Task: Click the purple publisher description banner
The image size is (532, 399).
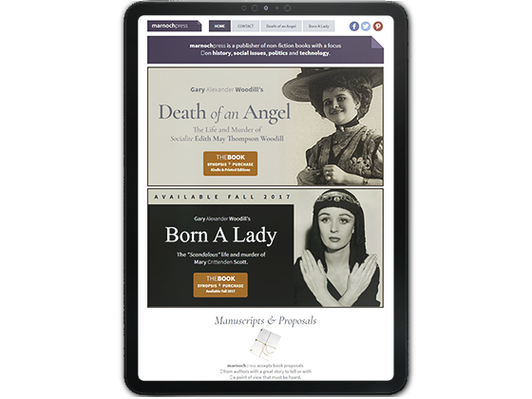Action: point(266,49)
